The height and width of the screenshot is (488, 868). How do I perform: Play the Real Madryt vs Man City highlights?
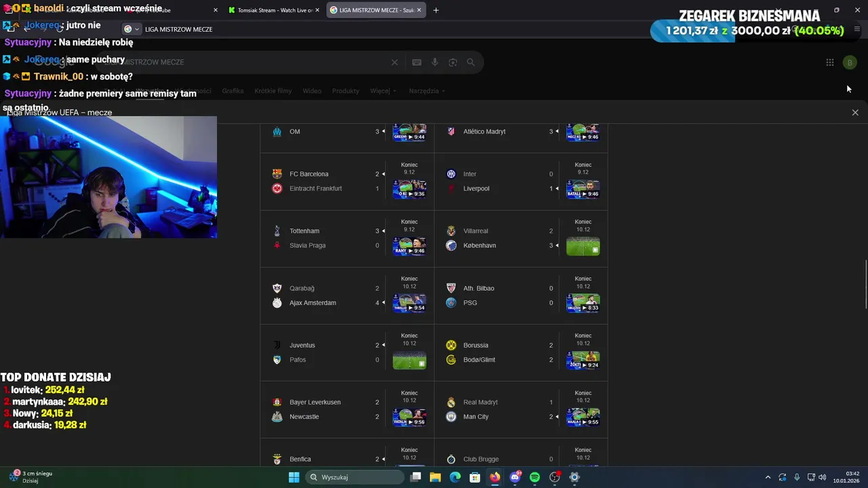click(x=583, y=417)
